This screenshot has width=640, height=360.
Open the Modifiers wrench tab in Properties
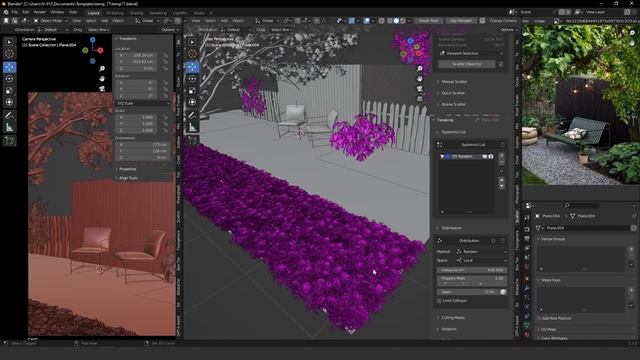pyautogui.click(x=527, y=288)
